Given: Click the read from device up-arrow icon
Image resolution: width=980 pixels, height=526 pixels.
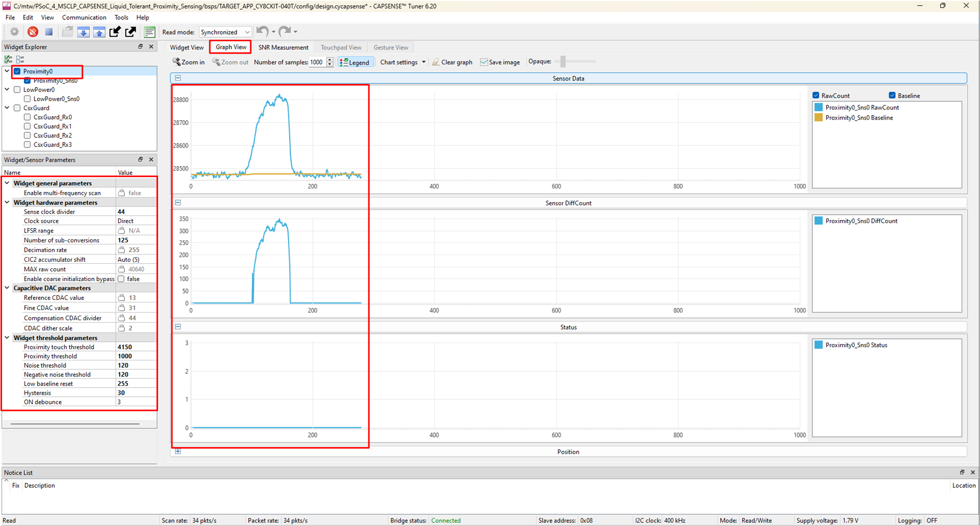Looking at the screenshot, I should [99, 32].
